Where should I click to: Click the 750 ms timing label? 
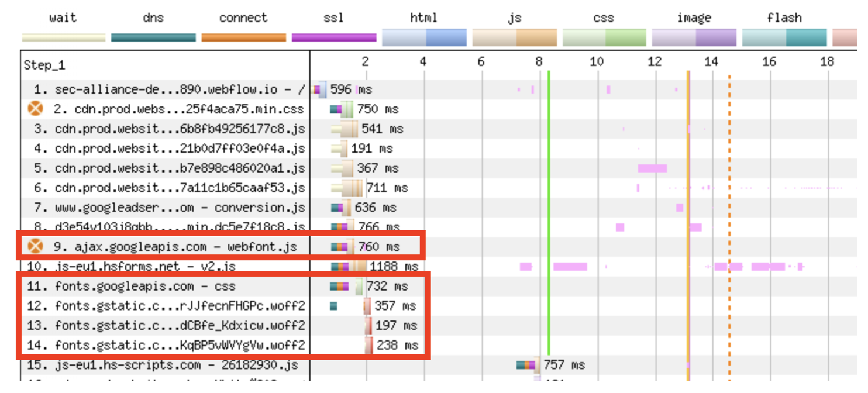pyautogui.click(x=378, y=109)
